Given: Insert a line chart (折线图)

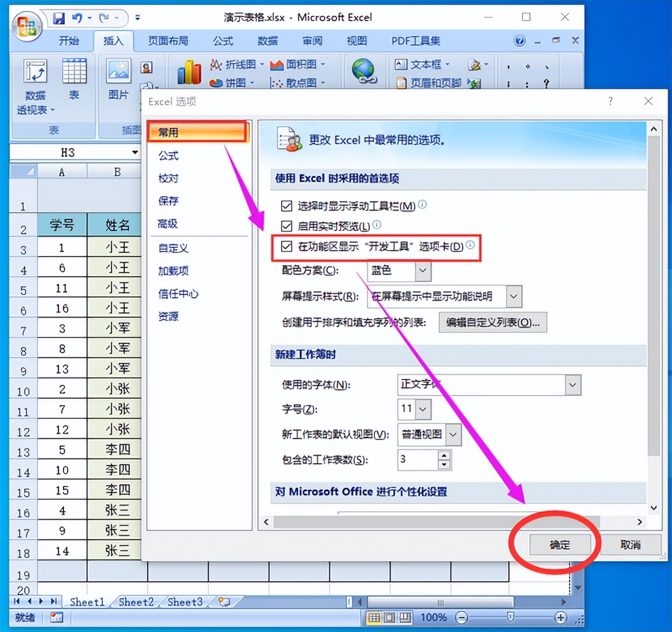Looking at the screenshot, I should click(x=237, y=65).
